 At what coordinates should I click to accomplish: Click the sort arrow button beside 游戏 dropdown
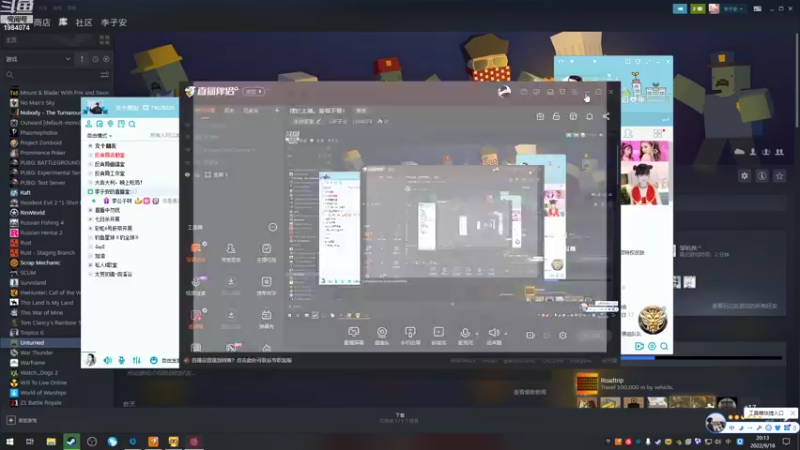pos(82,59)
